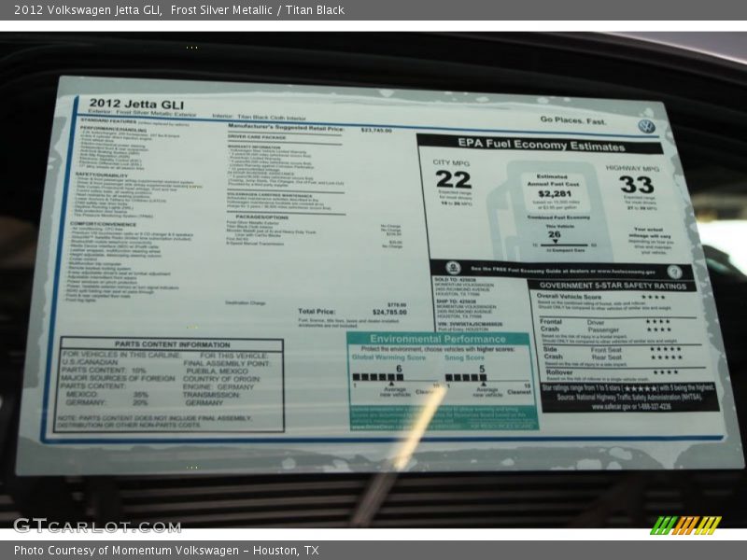Screen dimensions: 747x560
Task: Click the 2012 Volkswagen Jetta GLI page title
Action: pyautogui.click(x=179, y=9)
